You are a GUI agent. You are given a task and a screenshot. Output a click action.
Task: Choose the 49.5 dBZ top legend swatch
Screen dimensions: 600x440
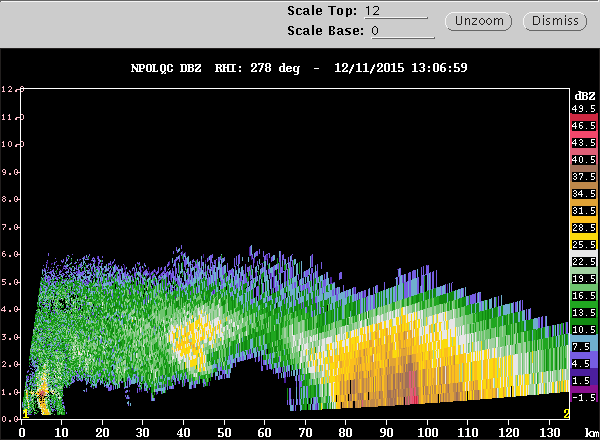(583, 107)
